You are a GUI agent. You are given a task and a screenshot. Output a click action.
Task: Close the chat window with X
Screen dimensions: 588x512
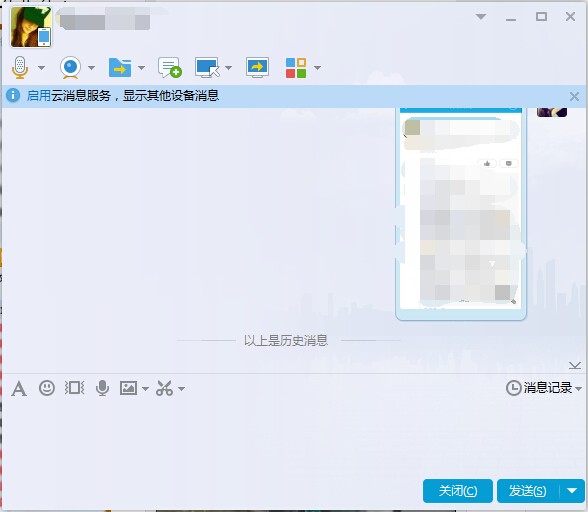point(570,17)
